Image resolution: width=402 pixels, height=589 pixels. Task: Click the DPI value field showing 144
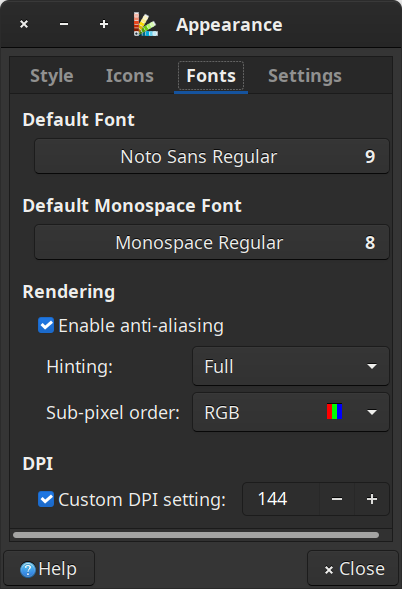tap(281, 499)
